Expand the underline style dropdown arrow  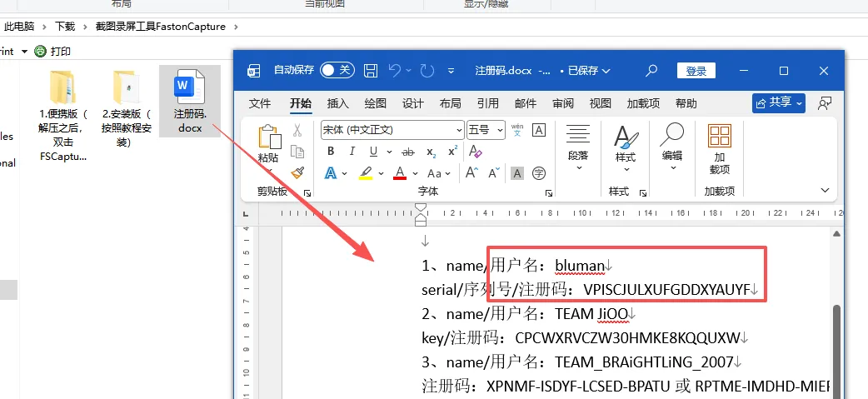389,152
